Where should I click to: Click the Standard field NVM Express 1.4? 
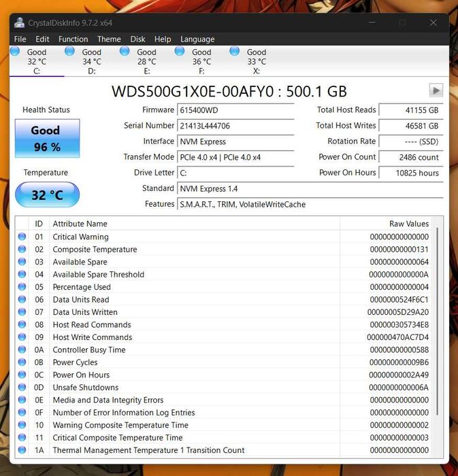point(310,188)
